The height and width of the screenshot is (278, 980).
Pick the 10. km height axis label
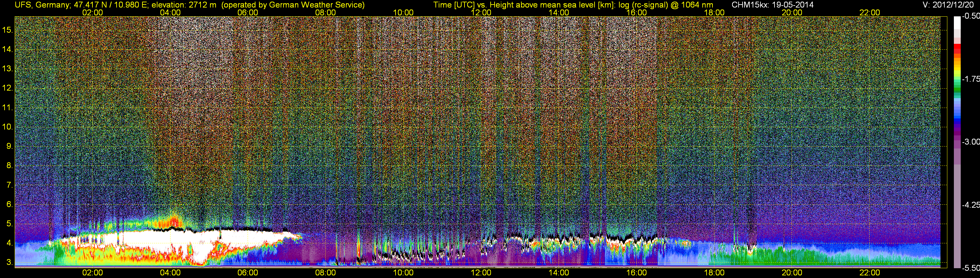pyautogui.click(x=8, y=127)
